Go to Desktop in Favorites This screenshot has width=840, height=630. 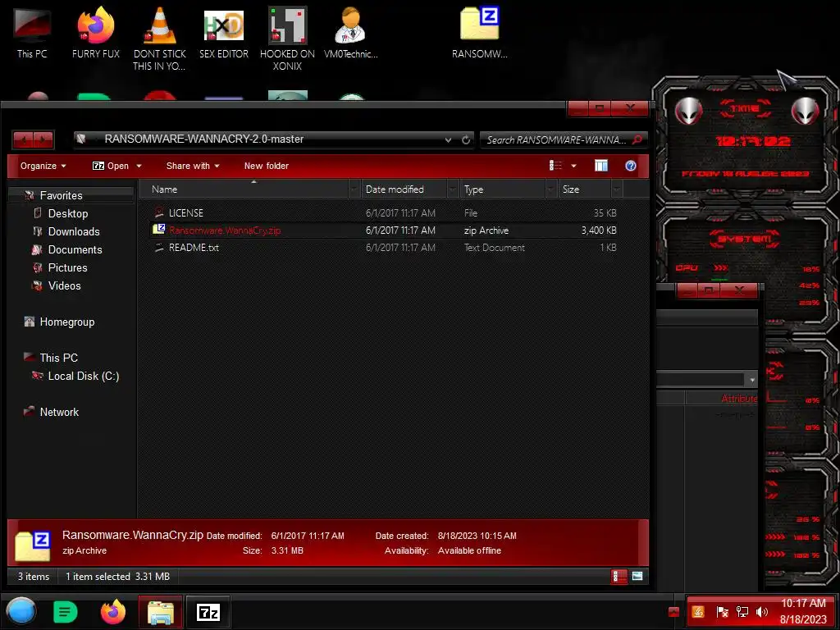click(67, 214)
